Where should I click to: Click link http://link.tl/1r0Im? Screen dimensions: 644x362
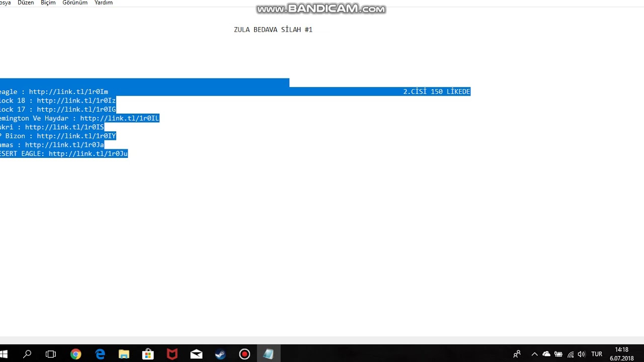pos(68,92)
